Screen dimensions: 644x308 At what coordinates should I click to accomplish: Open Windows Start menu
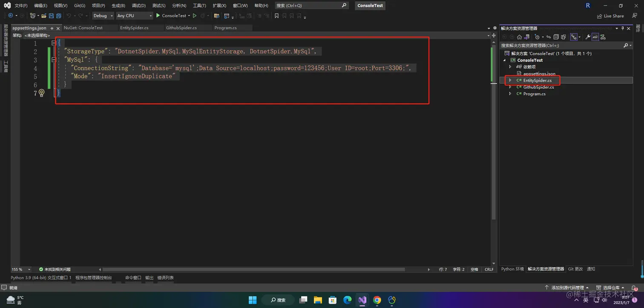[x=253, y=300]
